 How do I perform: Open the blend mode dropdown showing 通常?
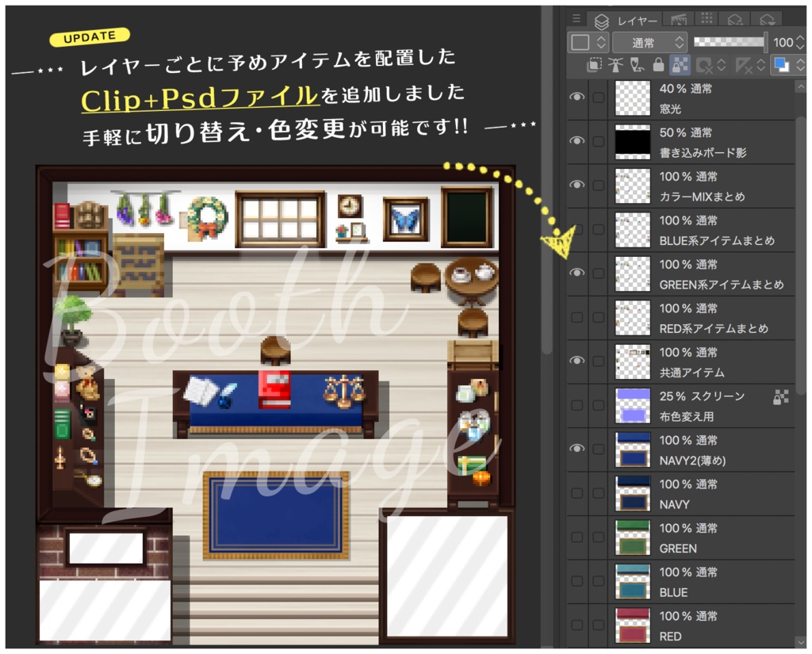650,42
